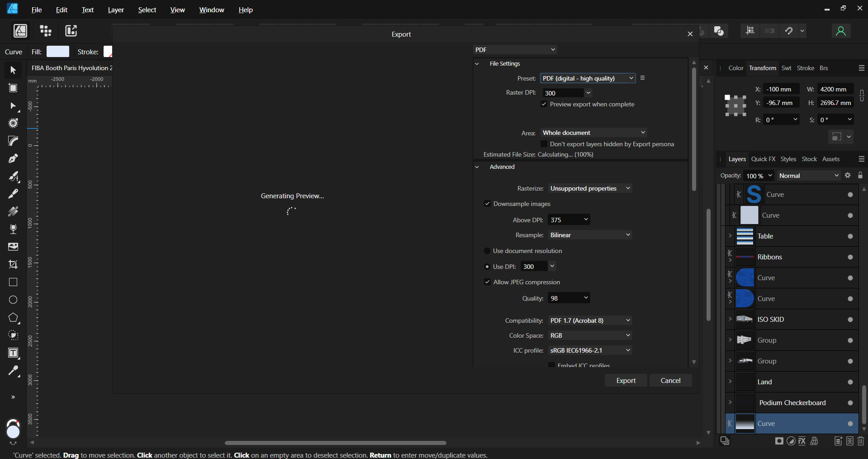Select the Pen tool in the toolbar
The image size is (868, 459).
[x=13, y=158]
